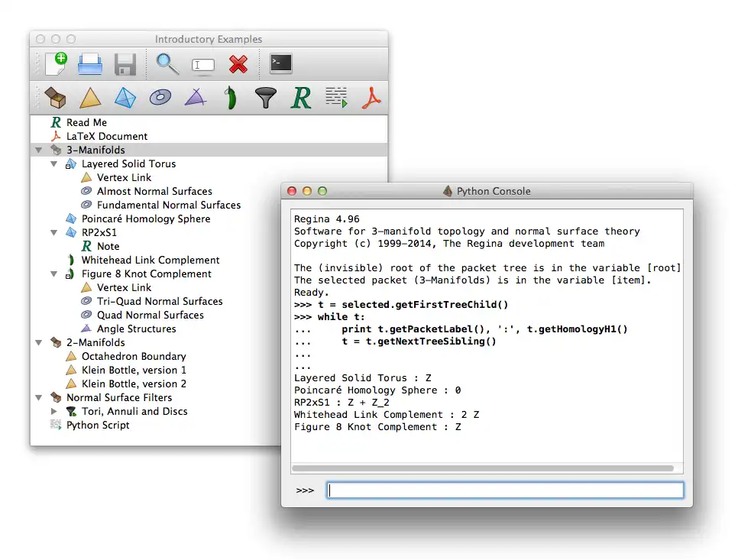Create new PDF document red icon

371,98
